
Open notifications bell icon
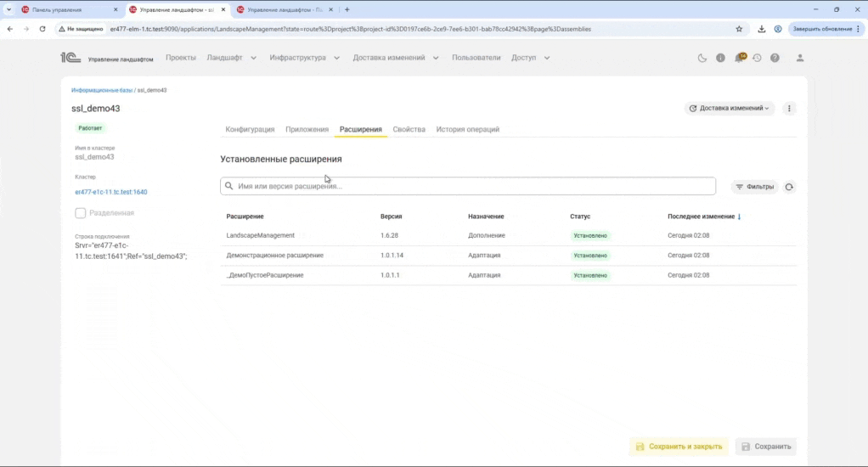tap(739, 58)
